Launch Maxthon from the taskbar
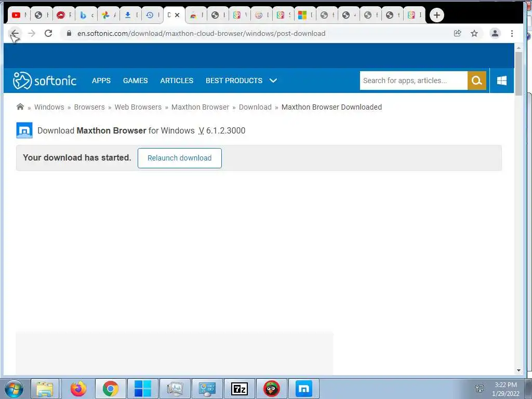 point(303,389)
